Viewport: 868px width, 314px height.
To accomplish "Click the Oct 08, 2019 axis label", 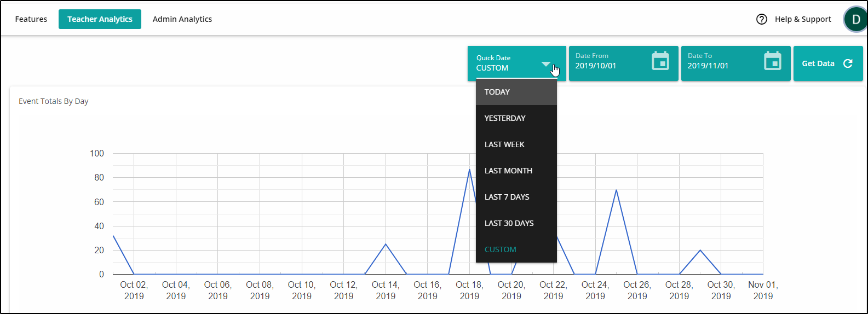I will tap(260, 290).
